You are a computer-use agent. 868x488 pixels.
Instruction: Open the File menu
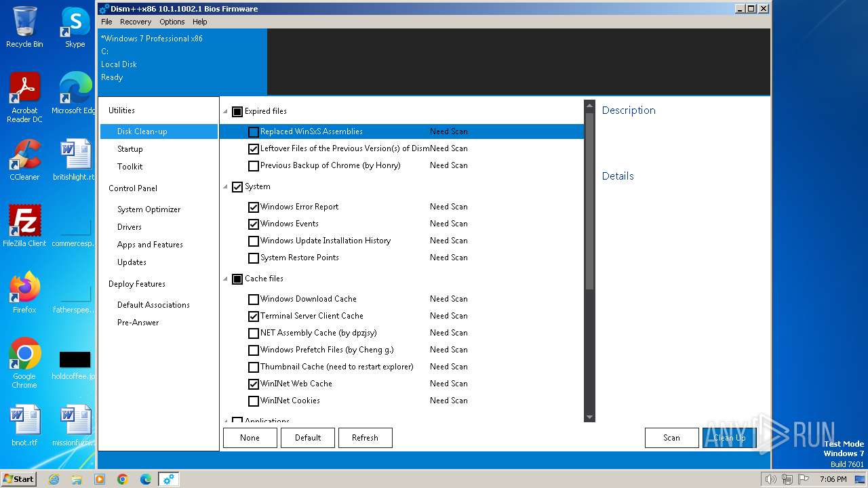(x=106, y=22)
